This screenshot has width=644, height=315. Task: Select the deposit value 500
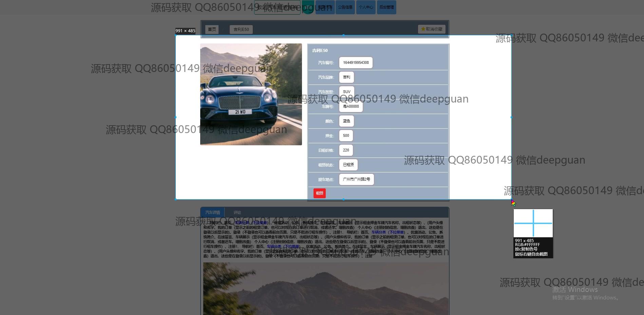(346, 135)
